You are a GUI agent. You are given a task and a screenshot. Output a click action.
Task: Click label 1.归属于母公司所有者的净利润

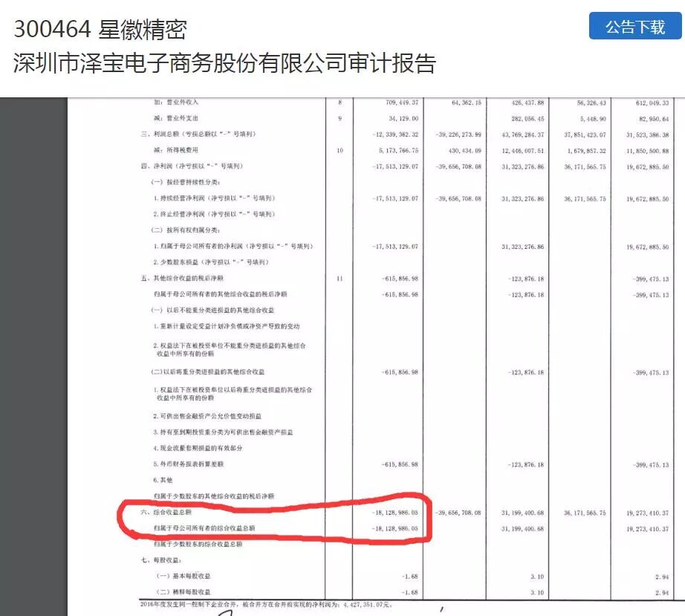[x=233, y=247]
